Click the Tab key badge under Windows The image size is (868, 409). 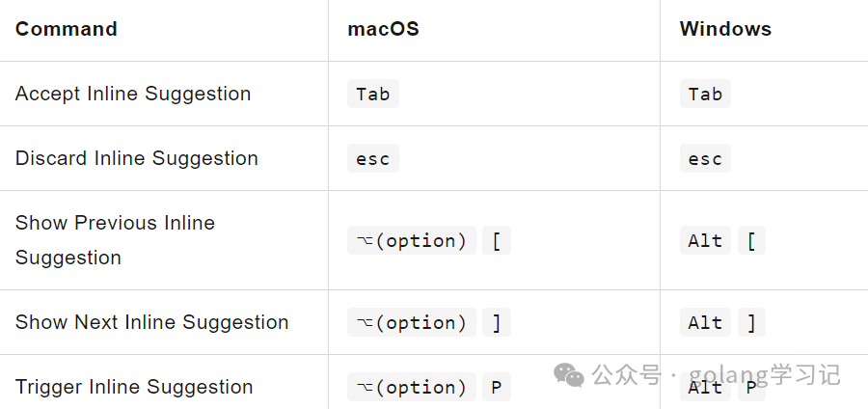(705, 94)
